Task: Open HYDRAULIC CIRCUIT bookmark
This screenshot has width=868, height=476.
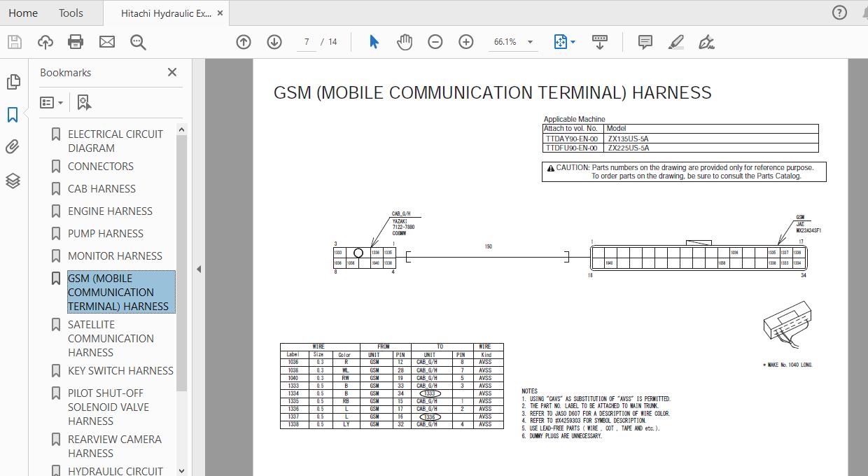Action: coord(115,471)
